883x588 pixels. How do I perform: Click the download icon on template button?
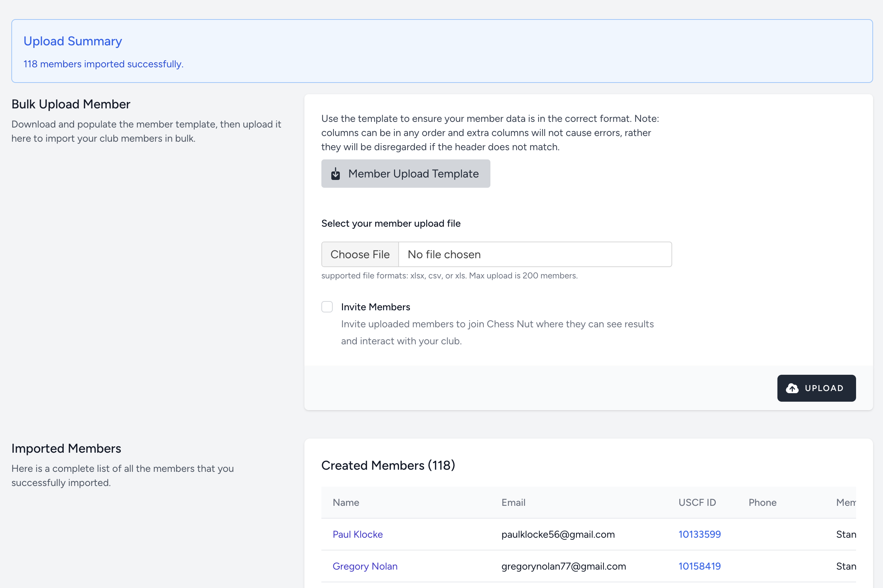tap(335, 174)
